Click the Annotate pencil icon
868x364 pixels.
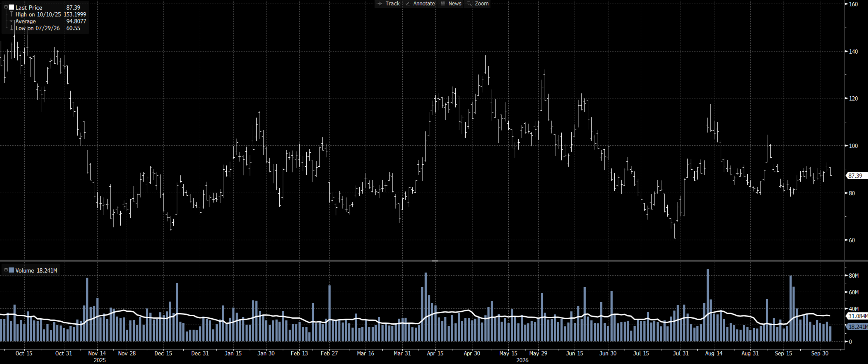point(408,3)
